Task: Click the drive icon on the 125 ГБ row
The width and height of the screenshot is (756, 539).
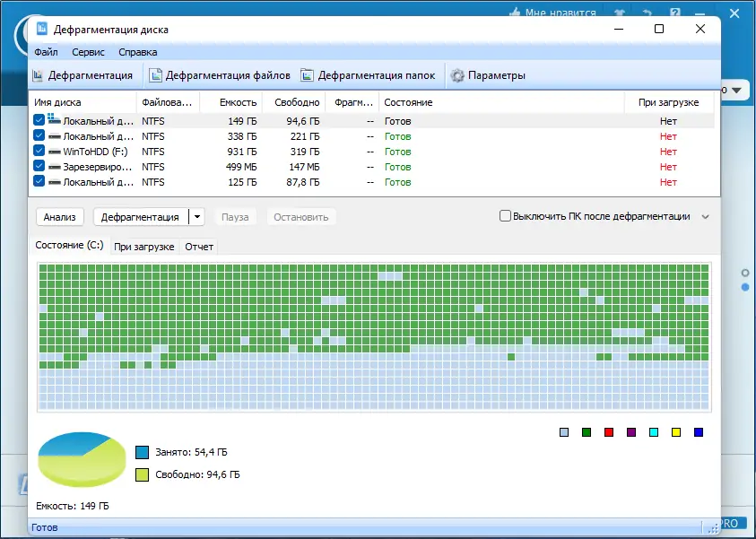Action: [x=55, y=183]
